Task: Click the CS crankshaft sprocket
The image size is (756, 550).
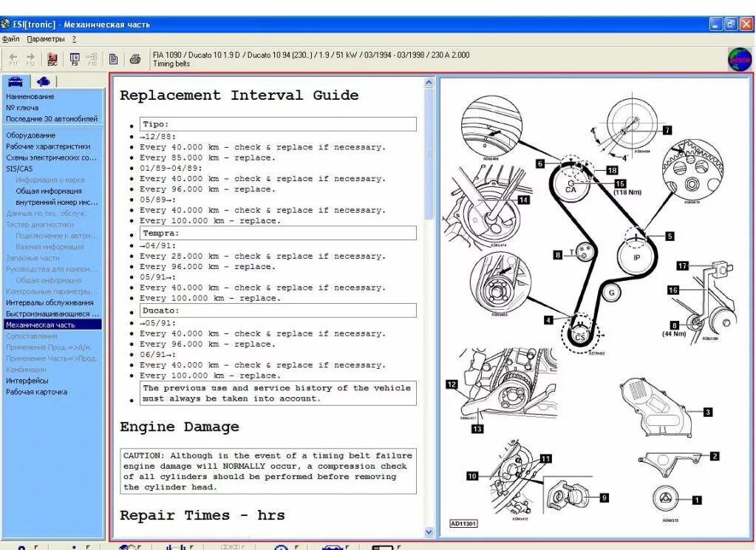Action: click(580, 336)
